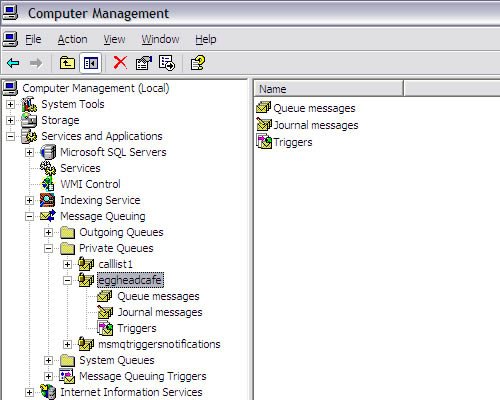The image size is (500, 400).
Task: Collapse the eggheadcafe queue node
Action: click(x=67, y=280)
